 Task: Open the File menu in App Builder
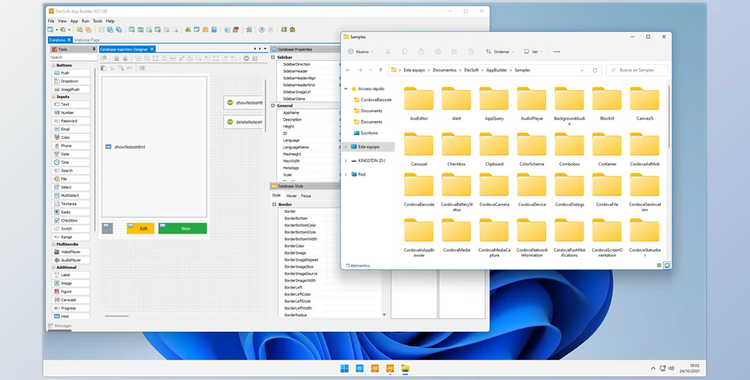coord(51,21)
